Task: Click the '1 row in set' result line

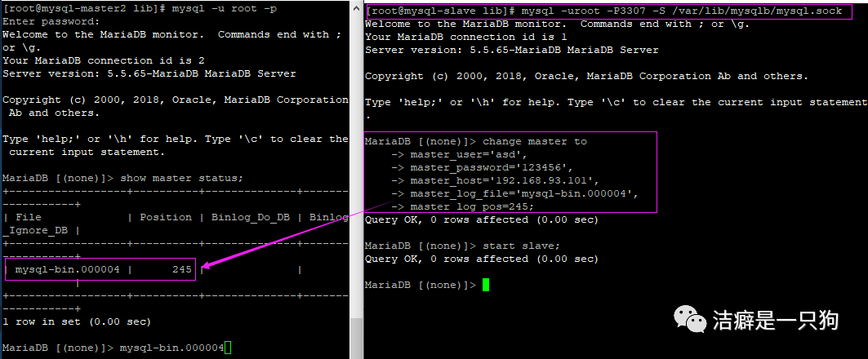Action: tap(77, 321)
